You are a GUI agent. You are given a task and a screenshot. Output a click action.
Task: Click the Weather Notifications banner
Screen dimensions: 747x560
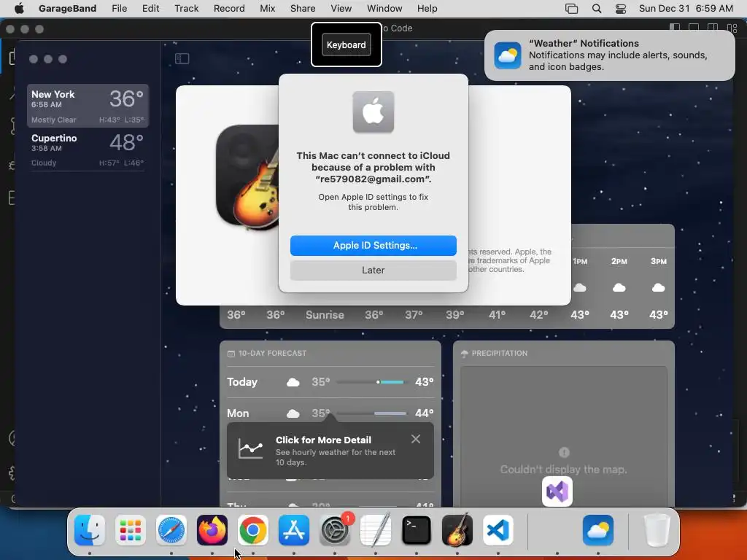(x=609, y=55)
